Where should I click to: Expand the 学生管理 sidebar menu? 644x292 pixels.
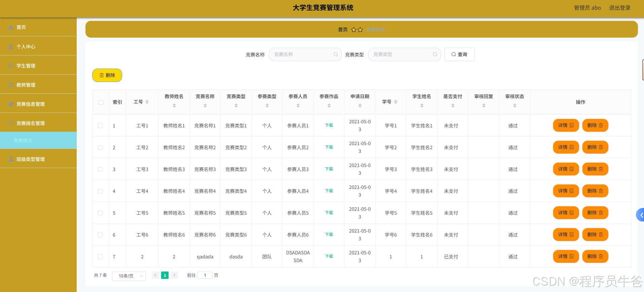tap(69, 66)
